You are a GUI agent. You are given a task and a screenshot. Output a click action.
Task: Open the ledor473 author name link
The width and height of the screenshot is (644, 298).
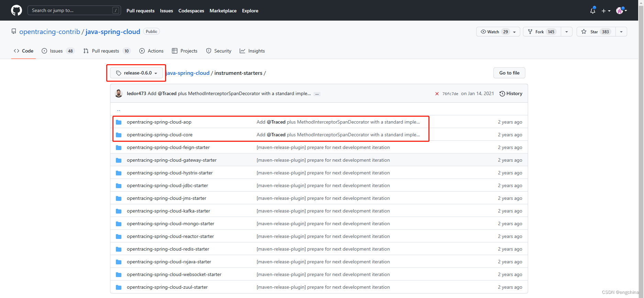[137, 93]
